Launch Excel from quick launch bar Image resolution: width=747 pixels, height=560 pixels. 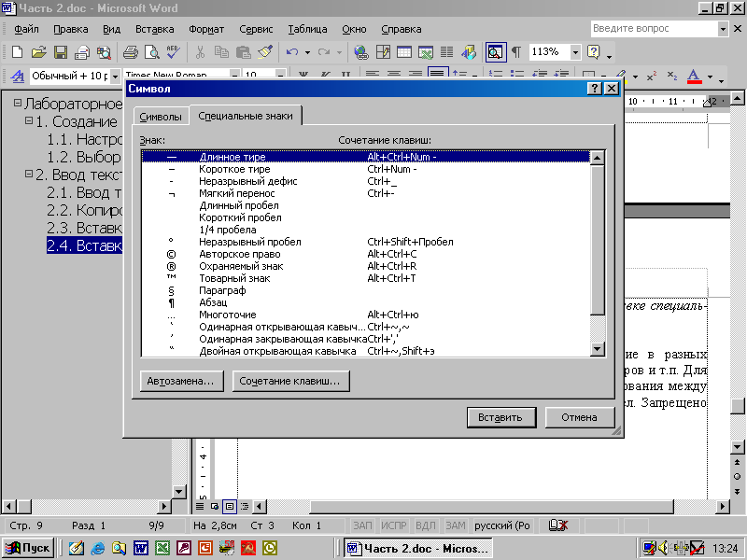[162, 549]
